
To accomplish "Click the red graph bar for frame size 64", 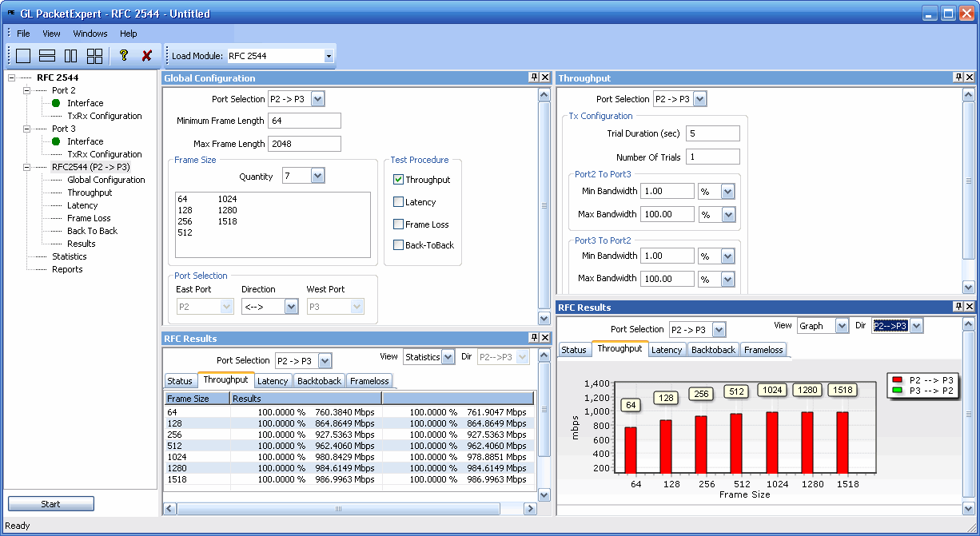I will tap(631, 451).
